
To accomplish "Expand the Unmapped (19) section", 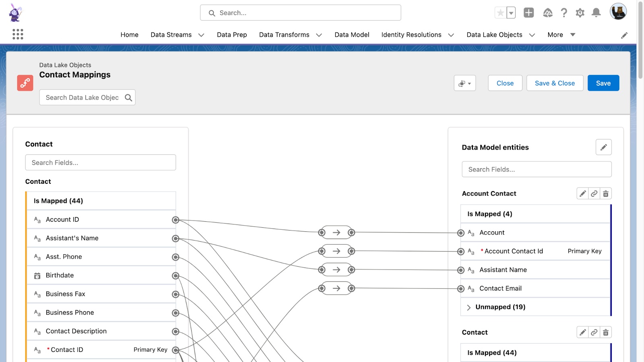I will point(469,307).
